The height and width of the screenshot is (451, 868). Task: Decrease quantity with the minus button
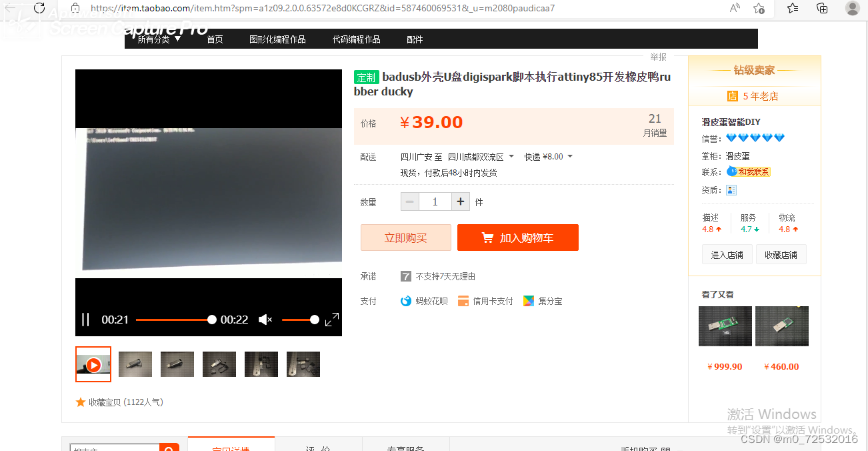tap(410, 201)
